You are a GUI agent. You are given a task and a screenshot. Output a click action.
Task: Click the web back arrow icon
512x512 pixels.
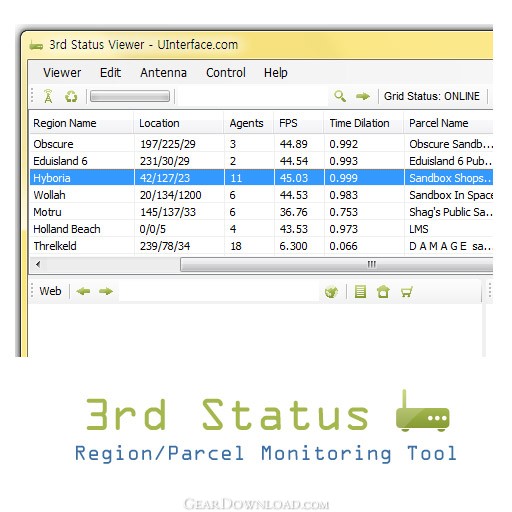coord(83,291)
